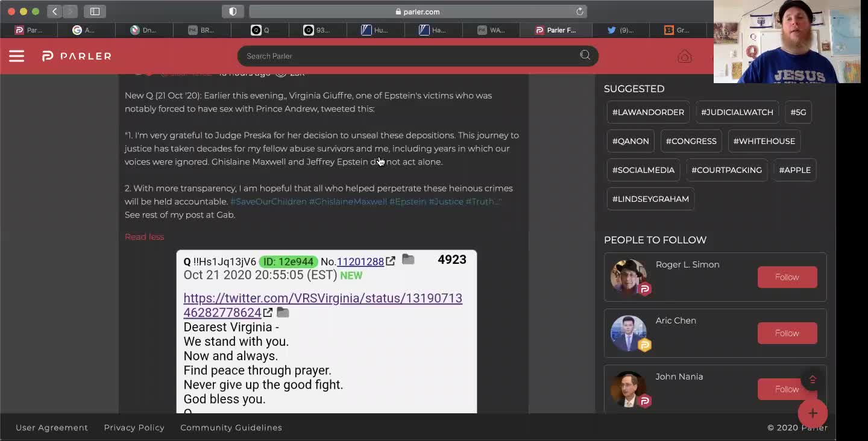Click folder icon after Twitter URL
Viewport: 868px width, 441px height.
[283, 312]
